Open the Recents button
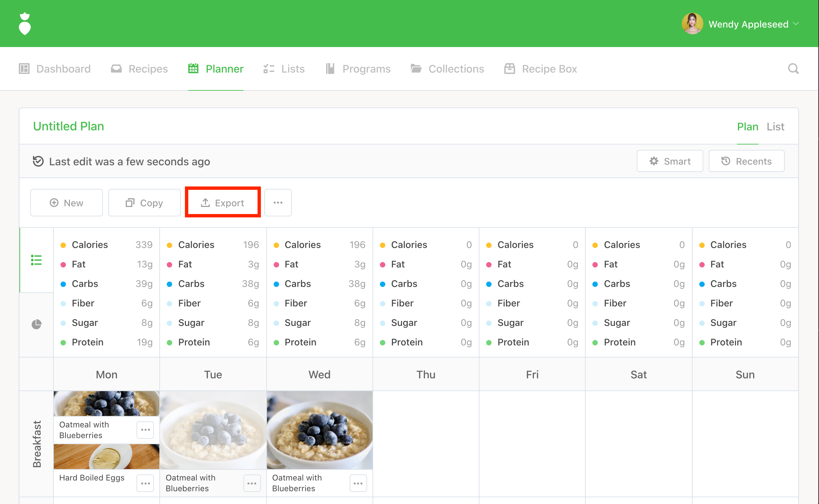This screenshot has height=504, width=819. tap(746, 161)
